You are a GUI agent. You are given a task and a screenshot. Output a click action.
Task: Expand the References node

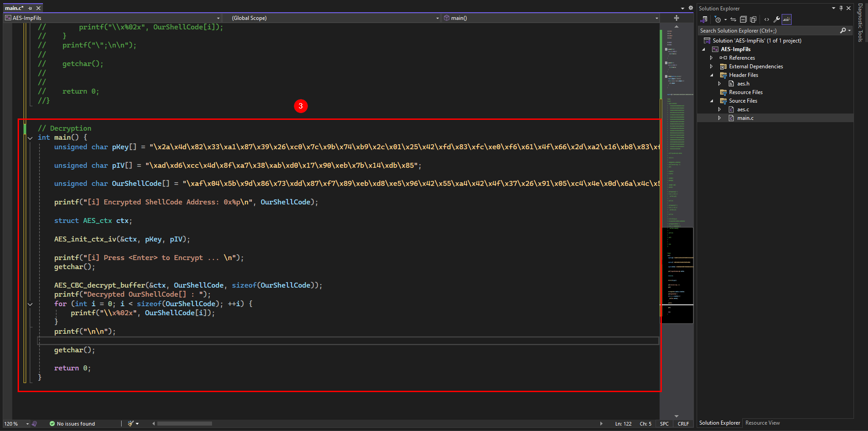pos(711,58)
